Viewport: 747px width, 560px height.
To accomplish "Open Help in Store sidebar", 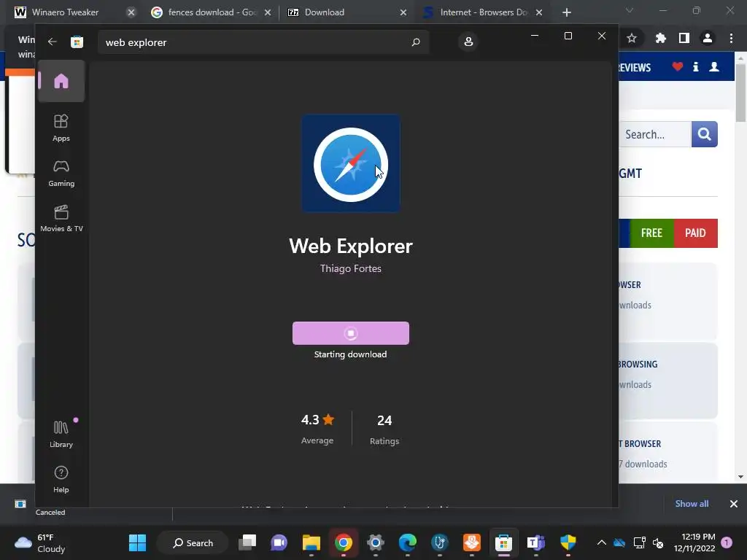I will coord(61,479).
